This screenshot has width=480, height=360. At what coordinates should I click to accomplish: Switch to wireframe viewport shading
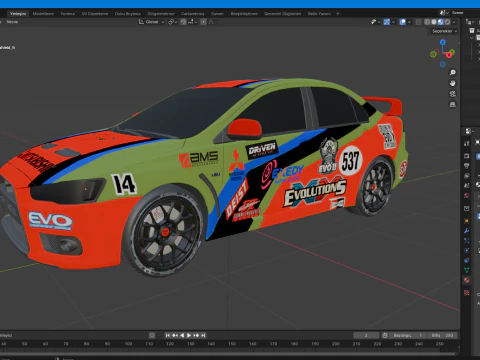click(427, 22)
